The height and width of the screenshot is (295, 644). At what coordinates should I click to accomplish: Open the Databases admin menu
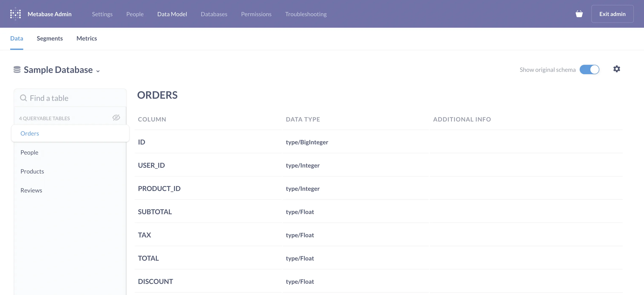[x=214, y=14]
